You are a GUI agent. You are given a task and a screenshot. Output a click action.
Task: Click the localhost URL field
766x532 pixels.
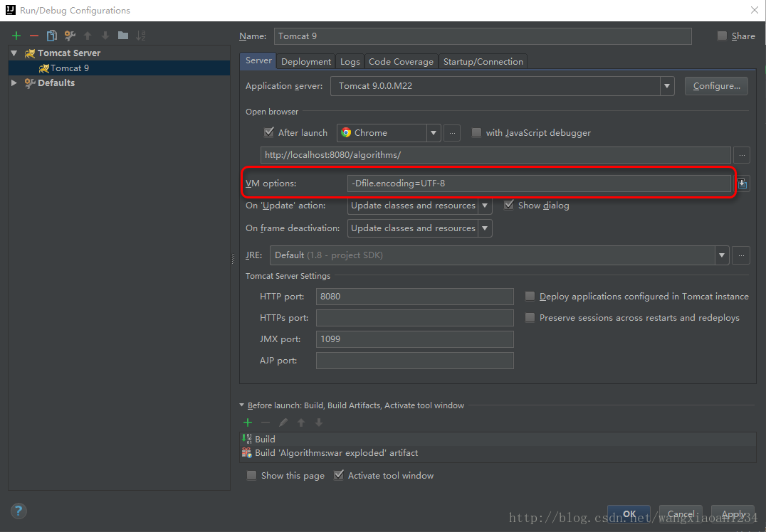pos(495,155)
